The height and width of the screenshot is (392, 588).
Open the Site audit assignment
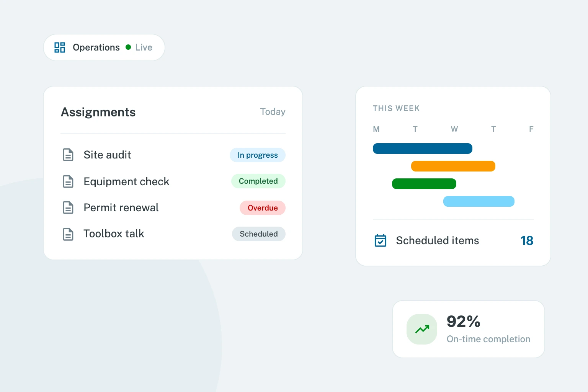pyautogui.click(x=173, y=155)
